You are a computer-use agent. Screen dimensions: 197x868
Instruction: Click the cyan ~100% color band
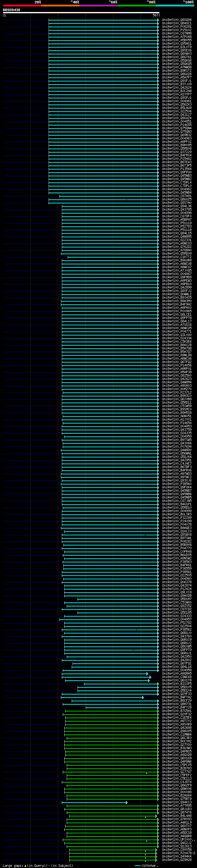pyautogui.click(x=175, y=6)
